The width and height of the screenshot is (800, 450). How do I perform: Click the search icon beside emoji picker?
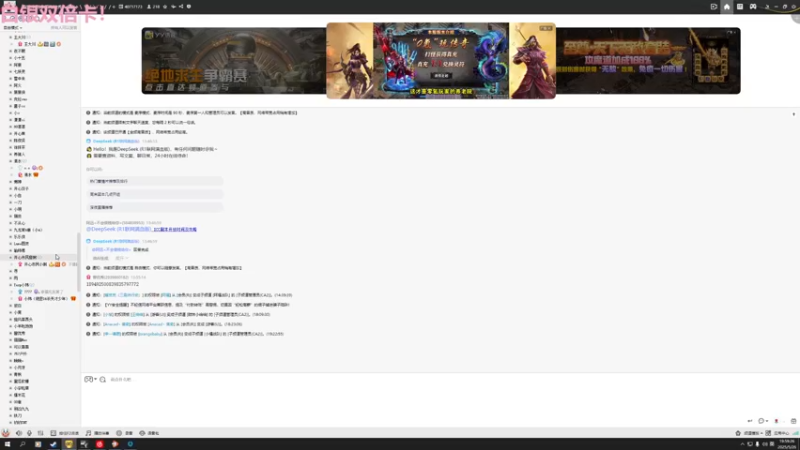pos(103,380)
